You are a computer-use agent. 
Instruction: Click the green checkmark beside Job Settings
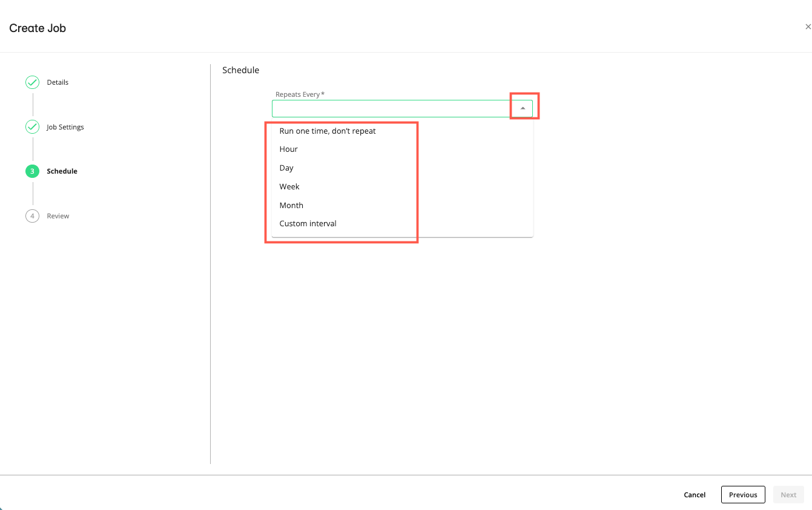pyautogui.click(x=32, y=127)
